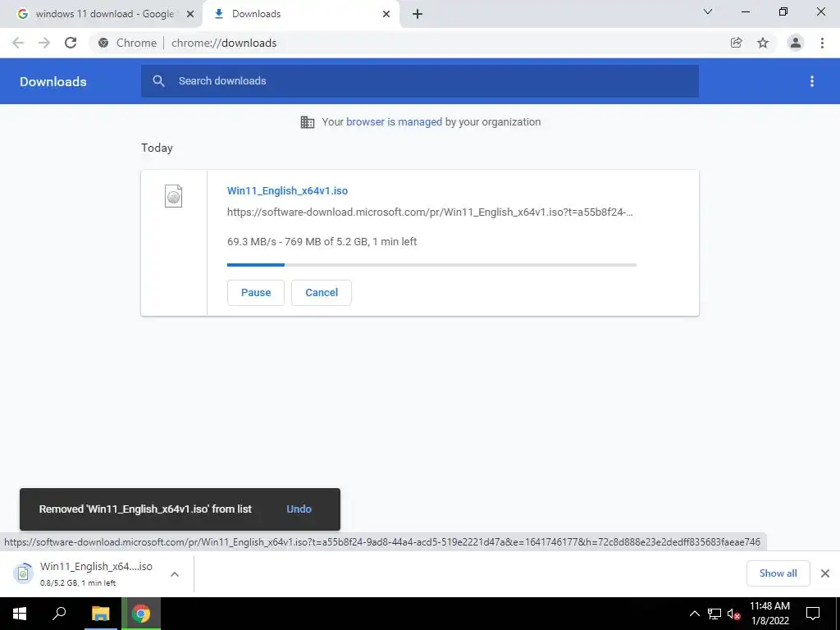Show hidden system tray icons
The width and height of the screenshot is (840, 630).
694,614
